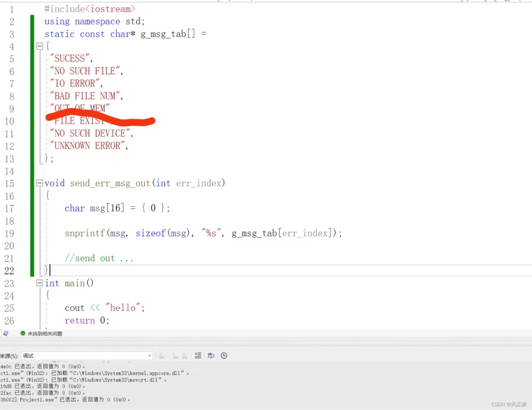
Task: Click the return 0 statement
Action: 87,320
